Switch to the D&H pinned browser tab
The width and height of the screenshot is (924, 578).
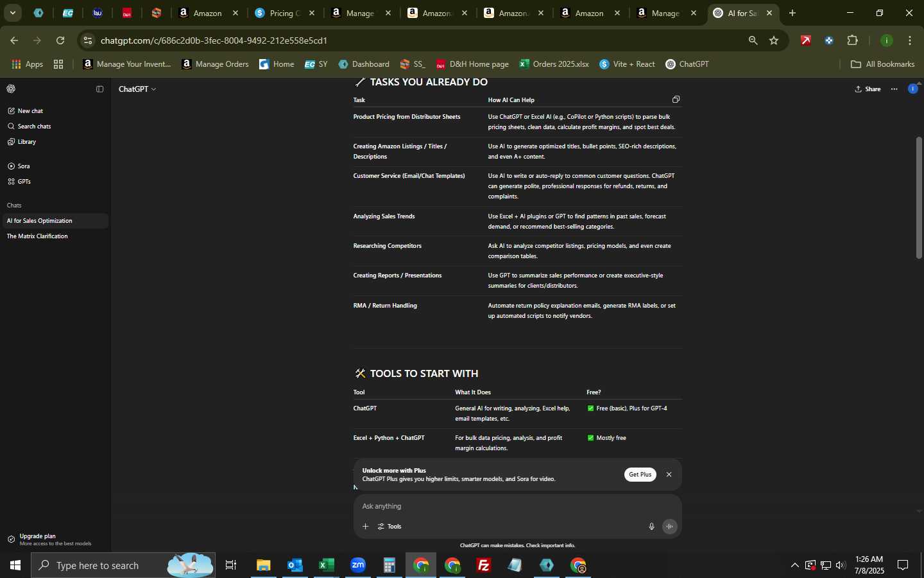[x=127, y=13]
